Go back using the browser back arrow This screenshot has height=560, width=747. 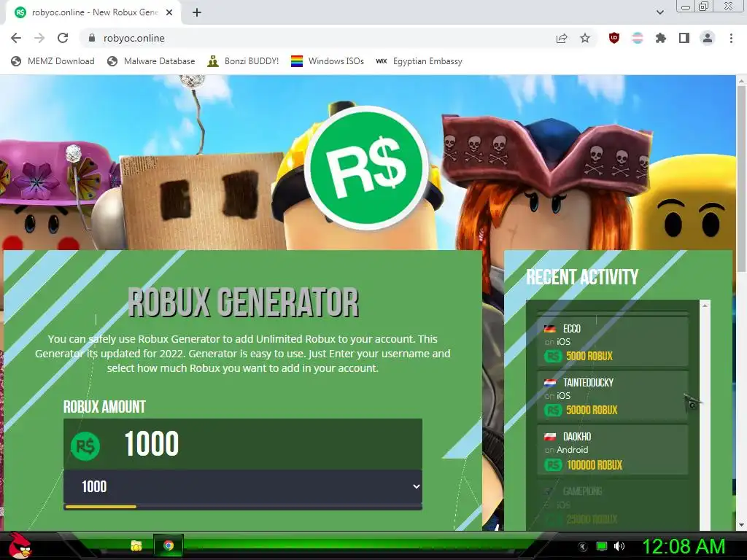click(16, 38)
